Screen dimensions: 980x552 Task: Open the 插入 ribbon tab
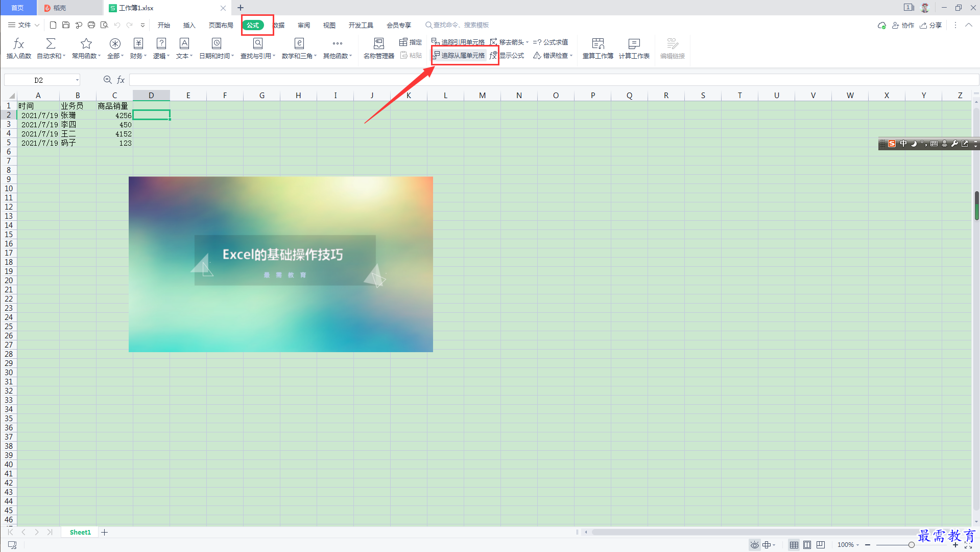point(189,25)
